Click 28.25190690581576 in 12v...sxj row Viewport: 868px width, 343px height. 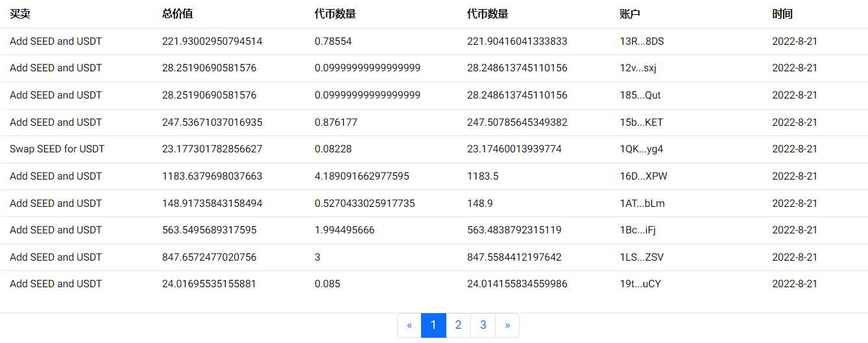click(x=210, y=68)
